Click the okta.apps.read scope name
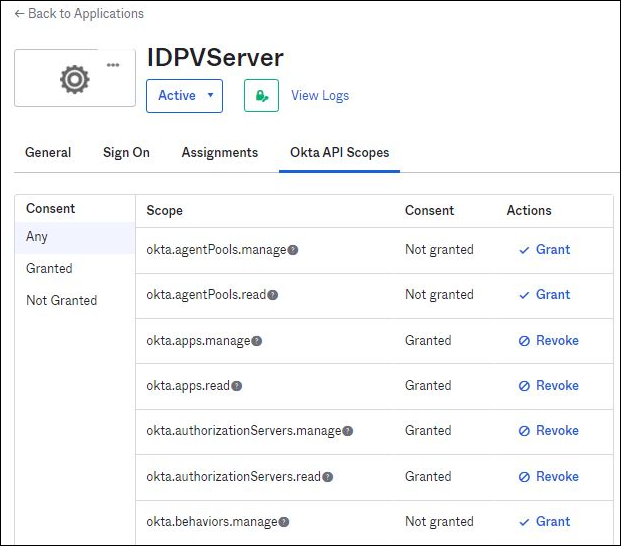The height and width of the screenshot is (546, 621). click(188, 386)
